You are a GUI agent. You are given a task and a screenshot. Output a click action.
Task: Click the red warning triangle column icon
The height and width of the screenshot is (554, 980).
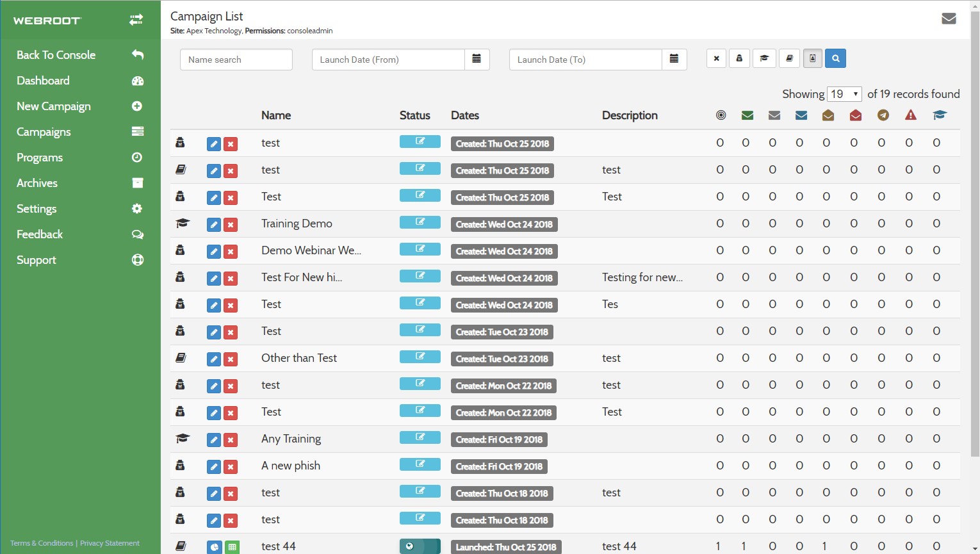tap(911, 115)
